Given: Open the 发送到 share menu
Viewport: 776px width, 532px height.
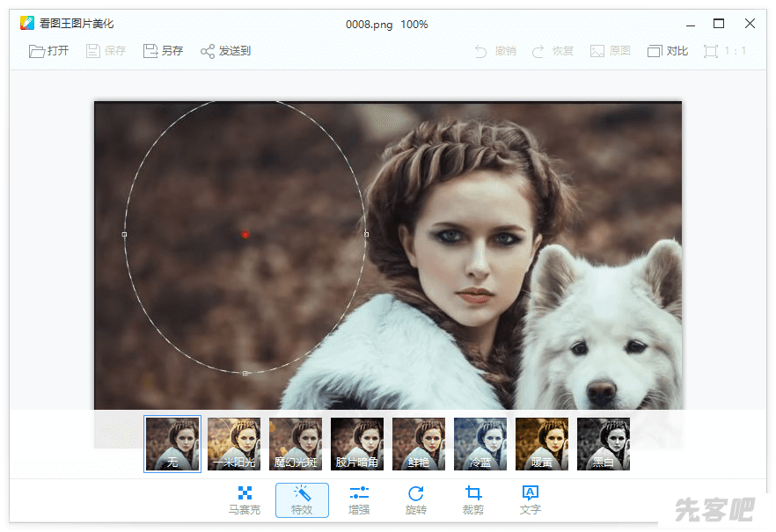Looking at the screenshot, I should tap(226, 51).
